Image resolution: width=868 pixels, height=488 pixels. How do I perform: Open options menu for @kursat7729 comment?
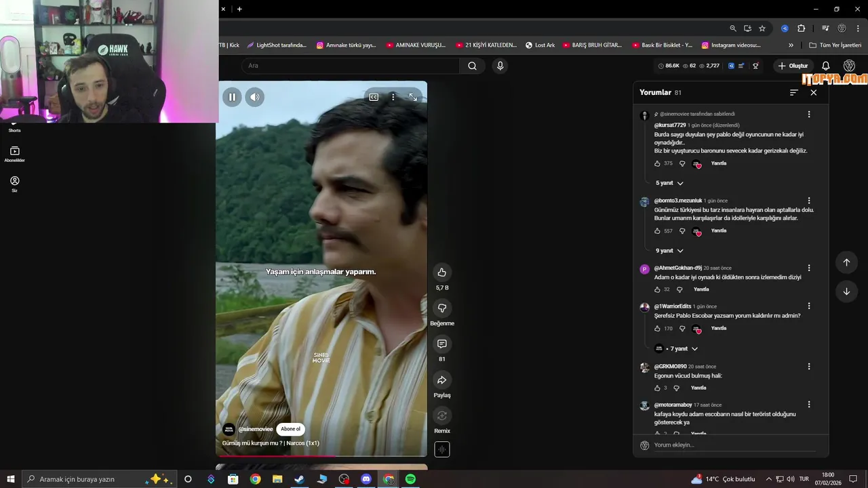809,115
